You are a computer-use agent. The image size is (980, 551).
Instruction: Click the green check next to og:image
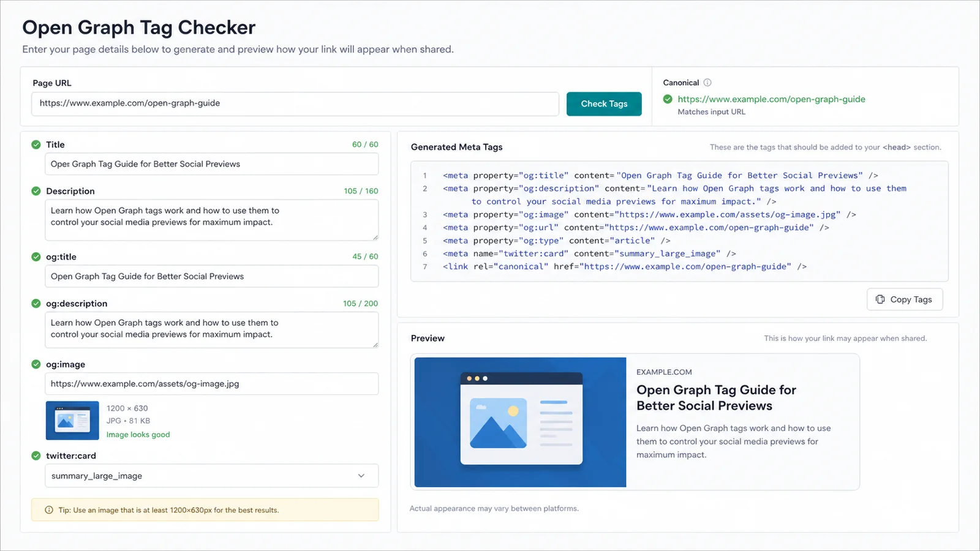pyautogui.click(x=36, y=364)
